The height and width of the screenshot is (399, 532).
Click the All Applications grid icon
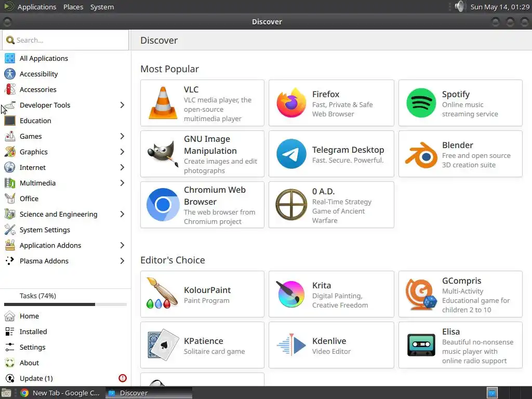click(x=10, y=58)
